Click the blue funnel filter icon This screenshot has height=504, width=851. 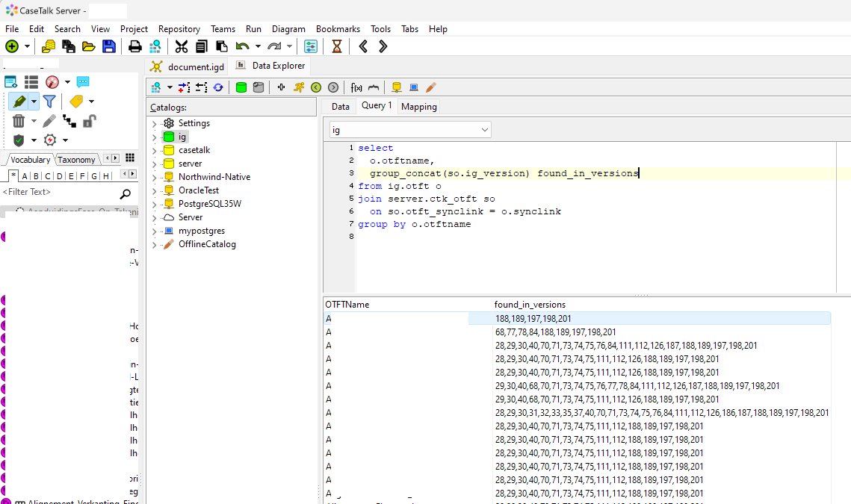tap(49, 102)
